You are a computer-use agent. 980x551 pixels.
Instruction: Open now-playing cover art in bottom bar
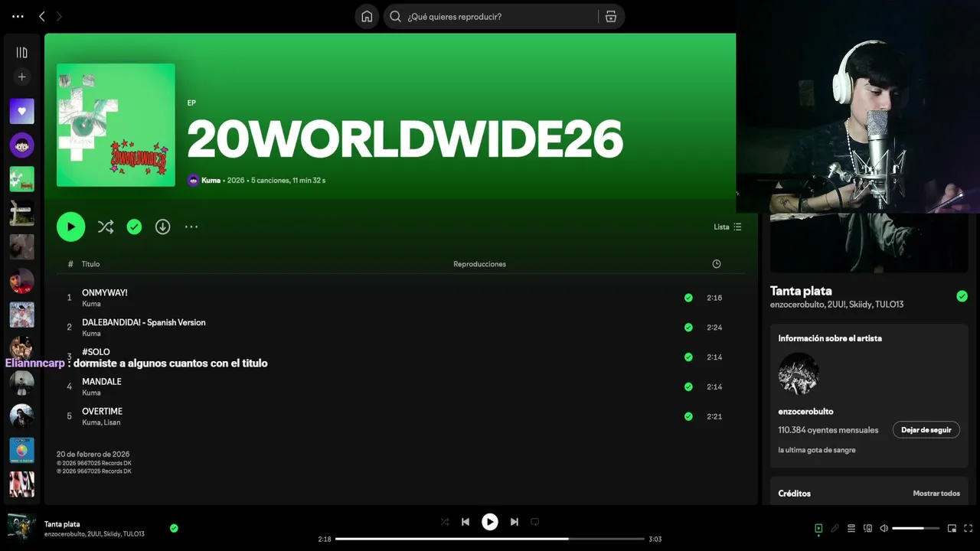coord(21,528)
